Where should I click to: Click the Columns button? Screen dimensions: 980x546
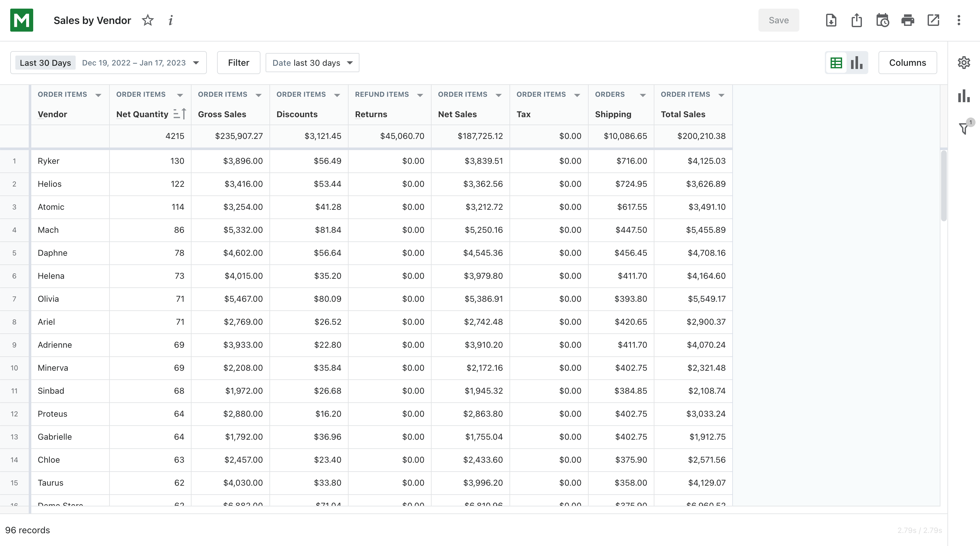tap(908, 63)
